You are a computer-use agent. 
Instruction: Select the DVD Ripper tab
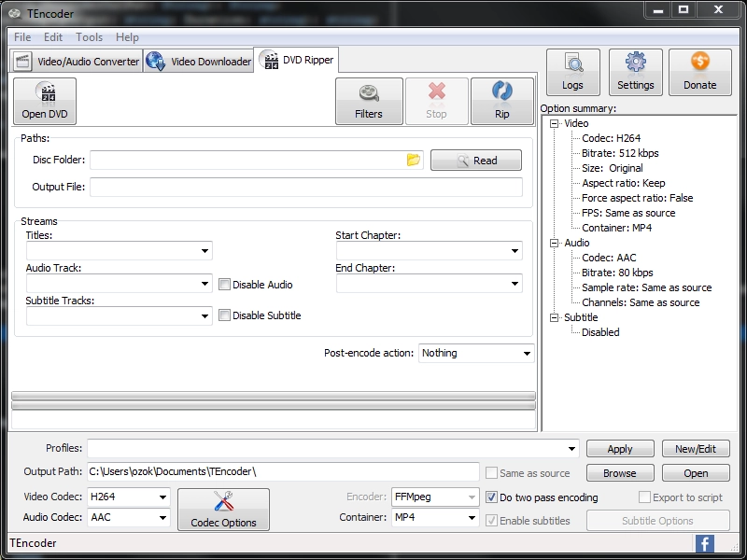click(296, 60)
